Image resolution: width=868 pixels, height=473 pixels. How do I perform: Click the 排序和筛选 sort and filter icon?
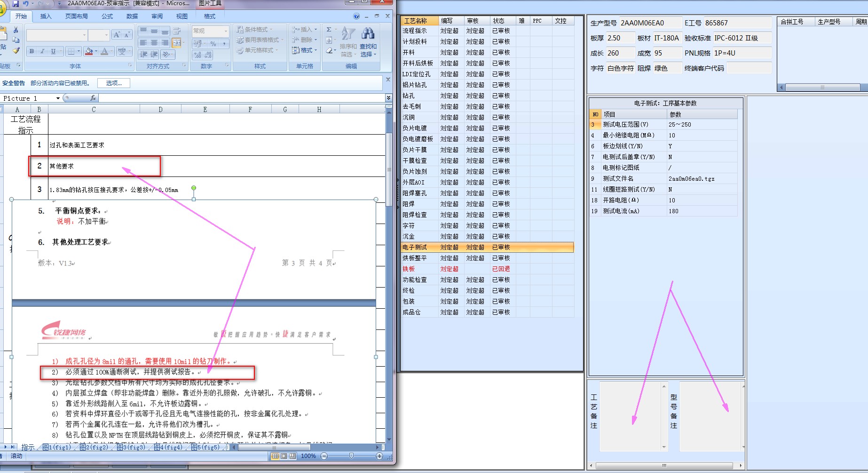(x=348, y=41)
